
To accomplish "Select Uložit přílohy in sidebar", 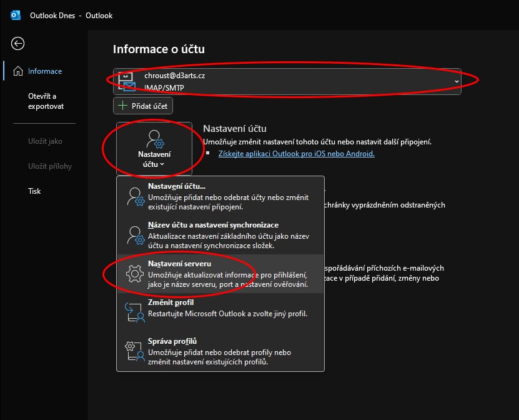I will tap(50, 166).
